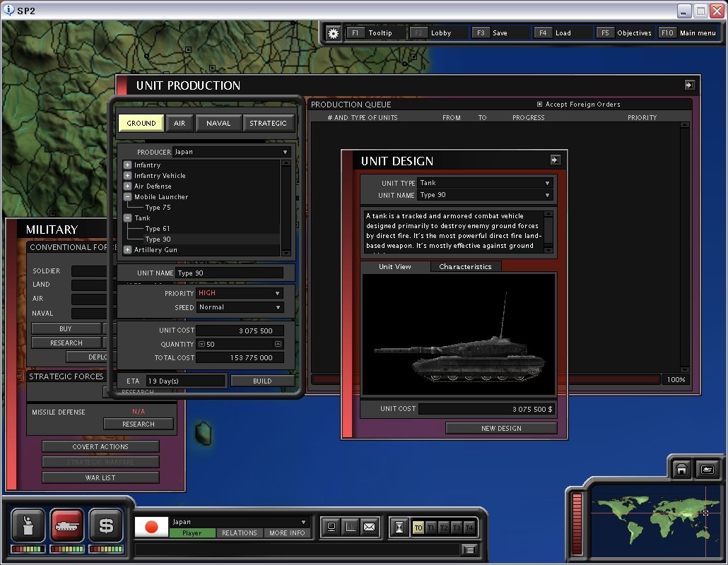Set game speed to T1

tap(431, 528)
